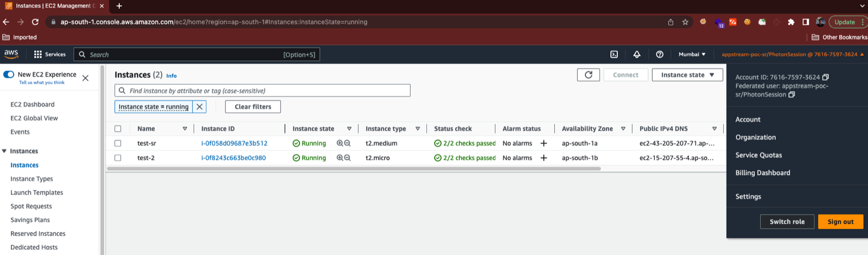Viewport: 868px width, 255px height.
Task: Remove the instance state running filter
Action: pos(200,107)
